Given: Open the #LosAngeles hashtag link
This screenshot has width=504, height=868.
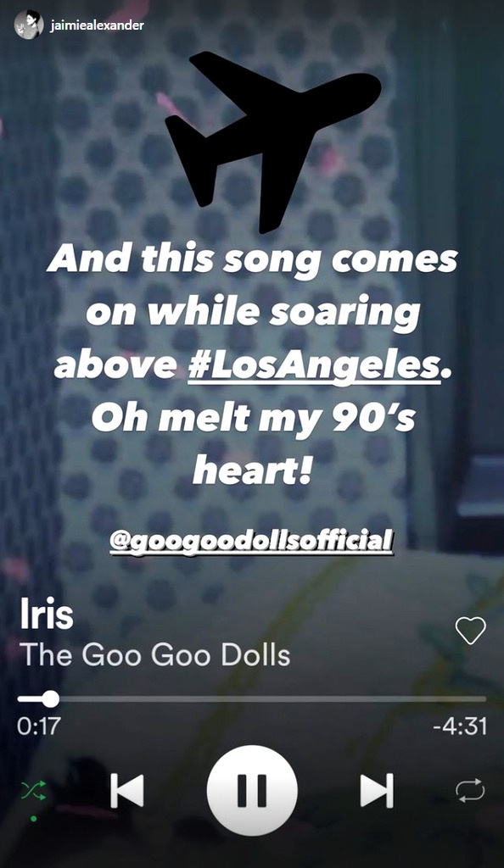Looking at the screenshot, I should click(x=313, y=365).
